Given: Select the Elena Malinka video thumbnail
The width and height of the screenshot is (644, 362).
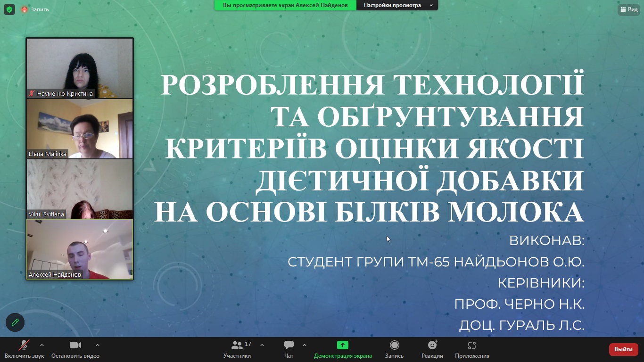Looking at the screenshot, I should (x=80, y=129).
